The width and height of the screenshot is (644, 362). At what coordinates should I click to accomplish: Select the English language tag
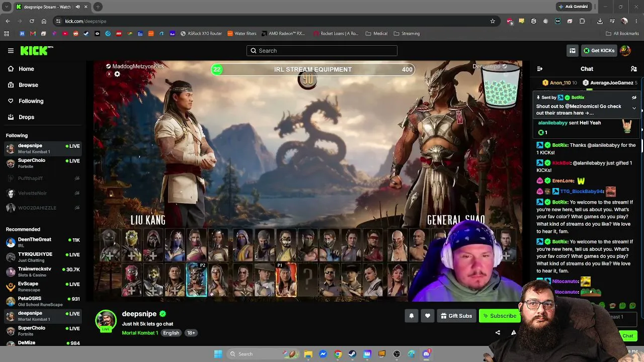click(x=171, y=333)
